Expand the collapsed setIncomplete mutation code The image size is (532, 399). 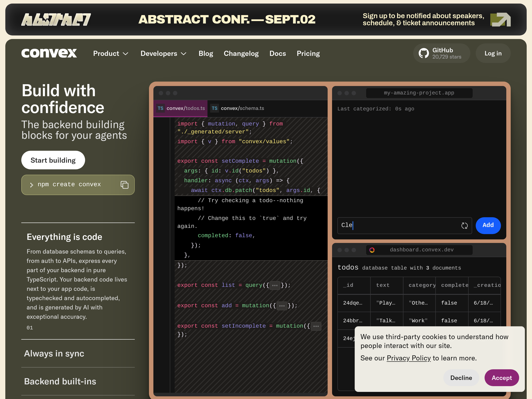tap(316, 326)
